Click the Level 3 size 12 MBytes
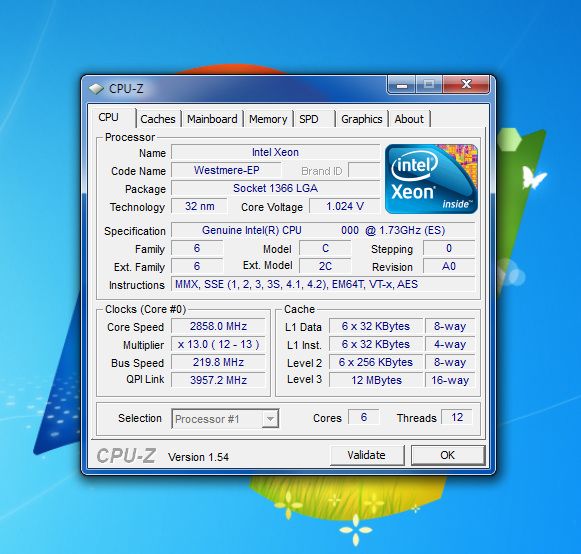Viewport: 581px width, 554px height. (x=376, y=380)
